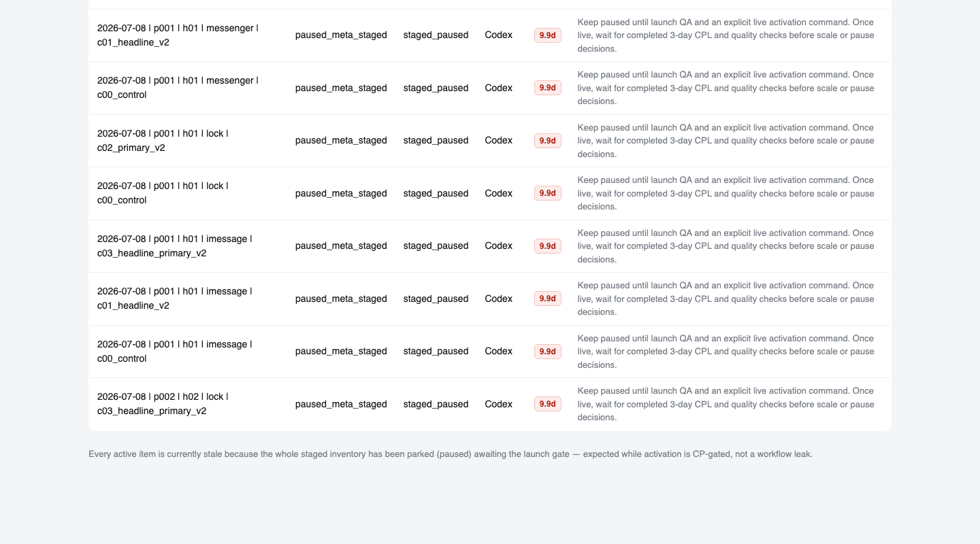Select the imessage c00_control item name
Viewport: 980px width, 544px height.
[175, 352]
